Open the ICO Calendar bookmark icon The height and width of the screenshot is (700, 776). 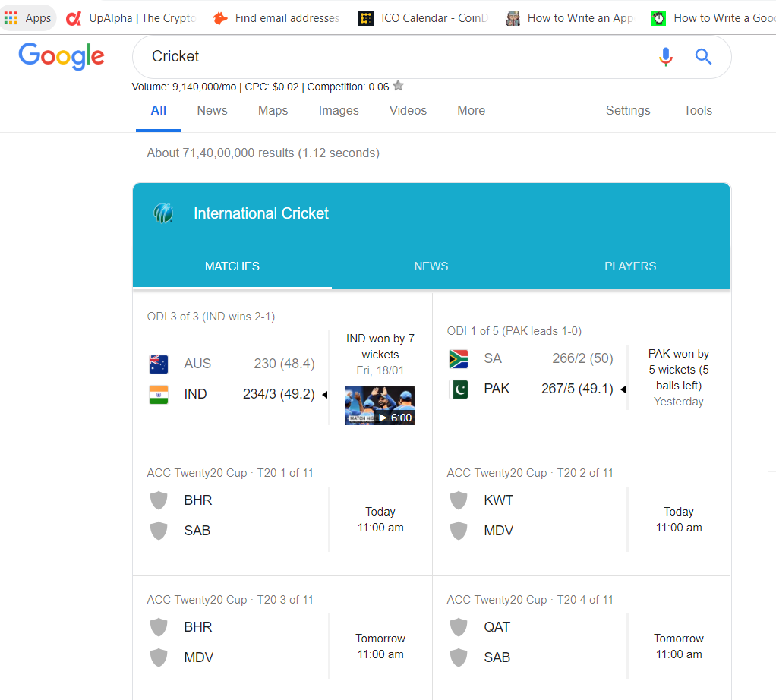366,18
